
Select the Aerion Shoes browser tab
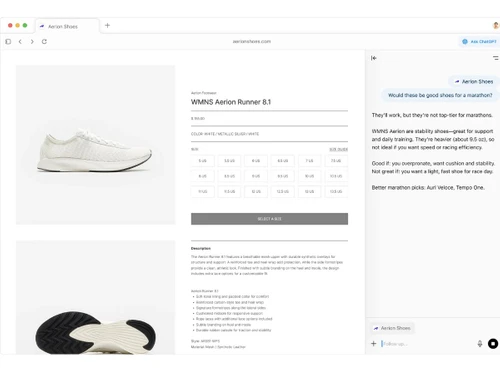(67, 26)
